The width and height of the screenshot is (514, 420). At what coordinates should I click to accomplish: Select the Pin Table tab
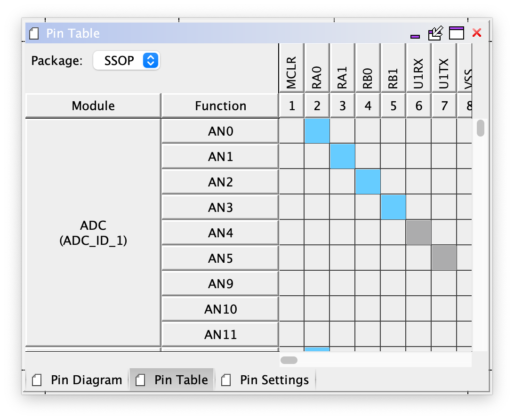pyautogui.click(x=172, y=380)
